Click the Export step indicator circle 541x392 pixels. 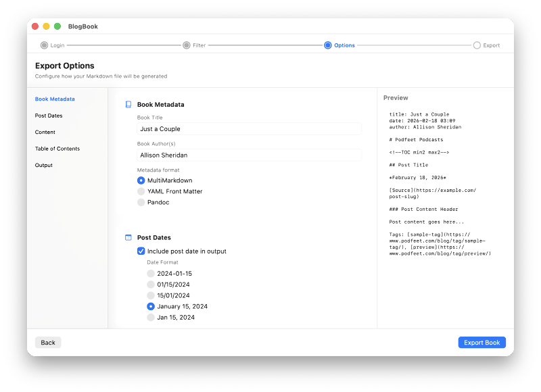[x=475, y=45]
